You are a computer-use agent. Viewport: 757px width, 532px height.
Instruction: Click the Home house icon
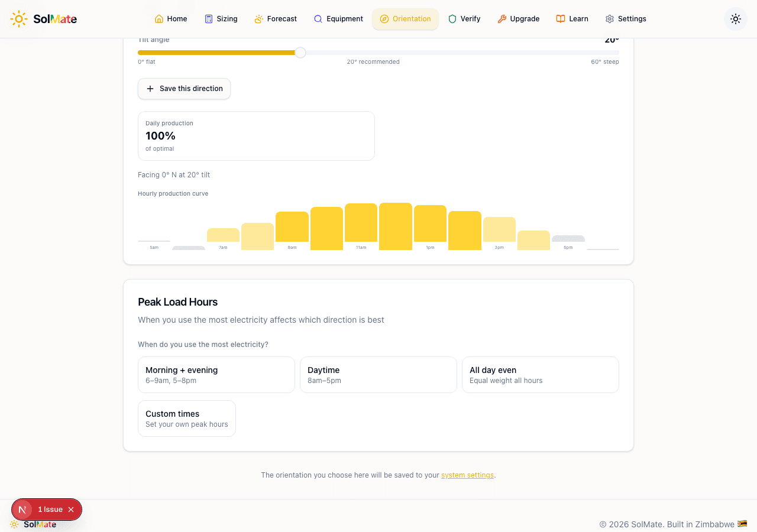coord(159,19)
